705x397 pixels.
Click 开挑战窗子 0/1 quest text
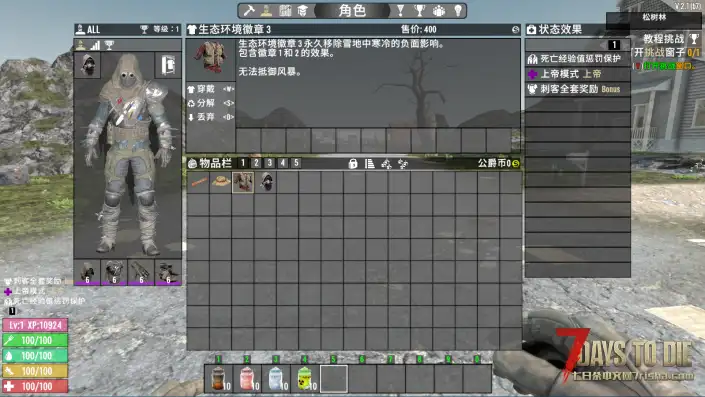tap(666, 52)
